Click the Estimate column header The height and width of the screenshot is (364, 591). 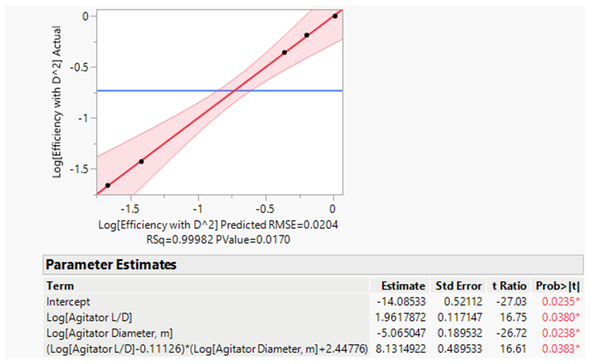[x=403, y=286]
